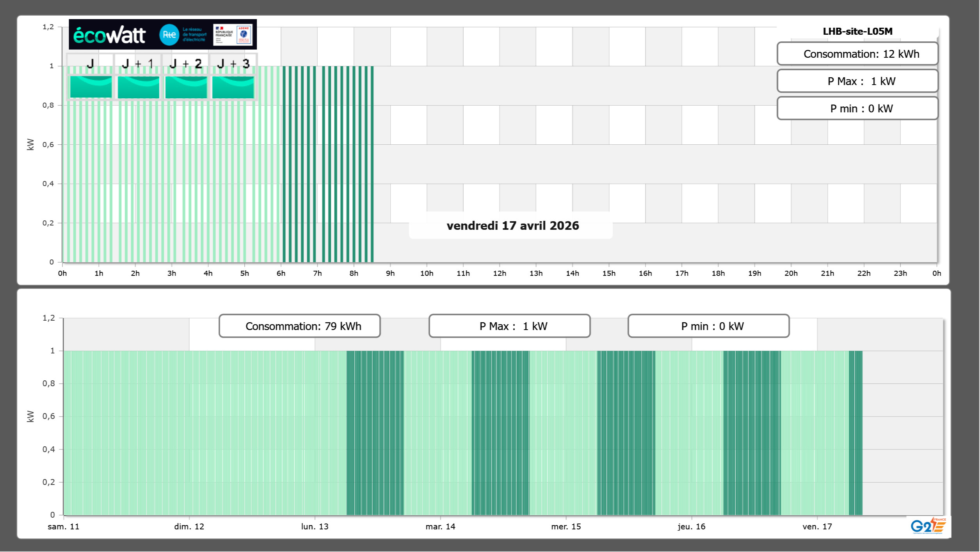Click the green signal icon under J
980x552 pixels.
(91, 87)
